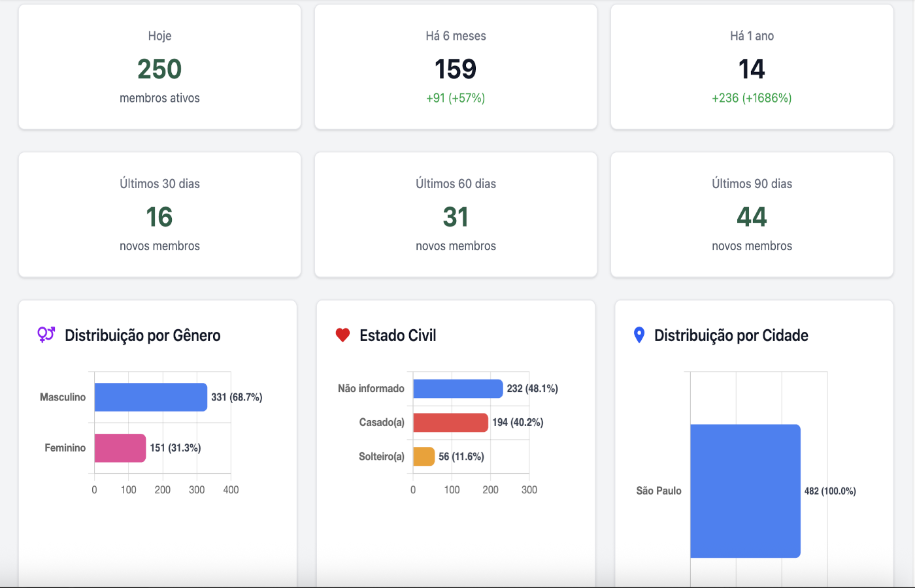This screenshot has width=915, height=588.
Task: Click the Não informado bar in Estado Civil
Action: tap(457, 388)
